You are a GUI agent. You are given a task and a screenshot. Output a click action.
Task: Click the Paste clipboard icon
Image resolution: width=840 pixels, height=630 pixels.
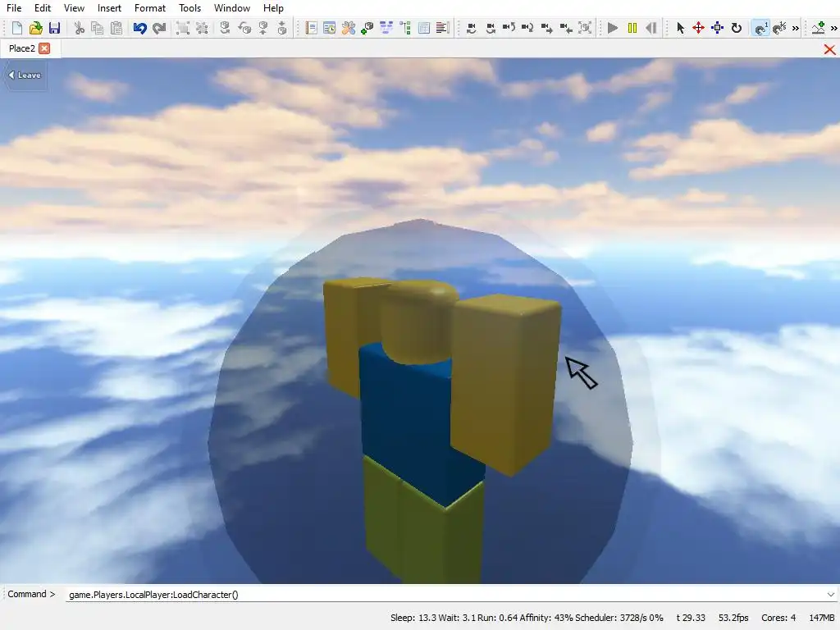[x=116, y=28]
